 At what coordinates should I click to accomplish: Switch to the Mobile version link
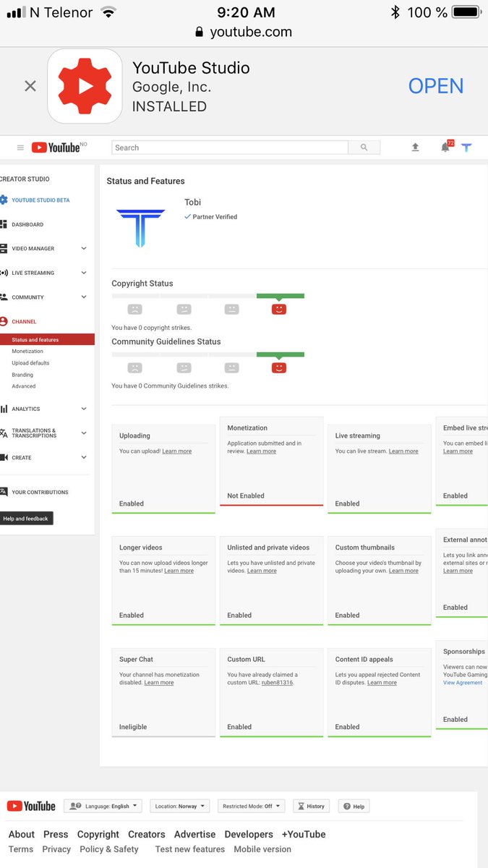click(262, 849)
